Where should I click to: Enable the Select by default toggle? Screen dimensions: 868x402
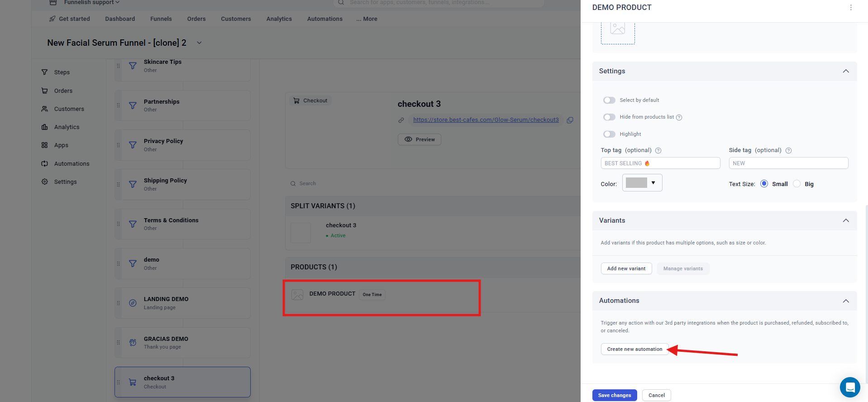click(x=609, y=100)
